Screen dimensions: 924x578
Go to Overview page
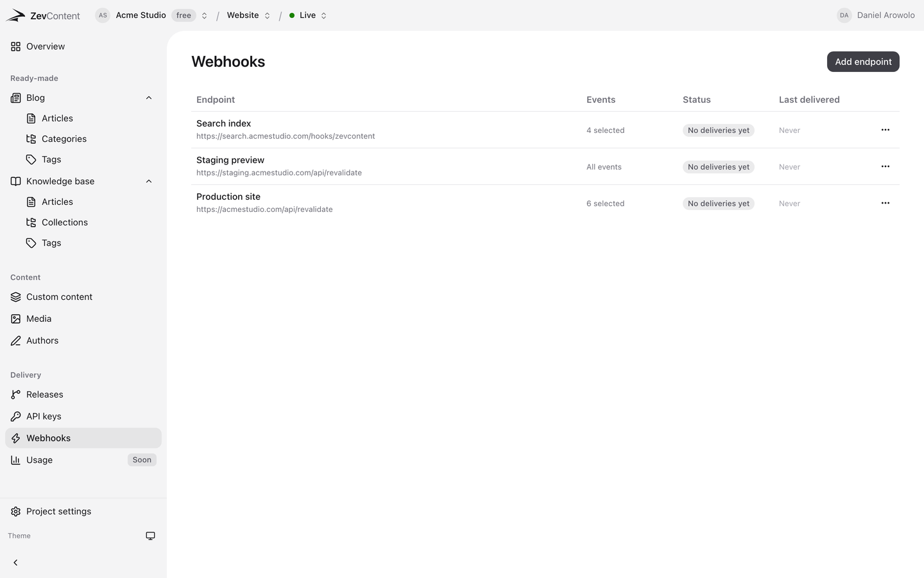pyautogui.click(x=83, y=46)
